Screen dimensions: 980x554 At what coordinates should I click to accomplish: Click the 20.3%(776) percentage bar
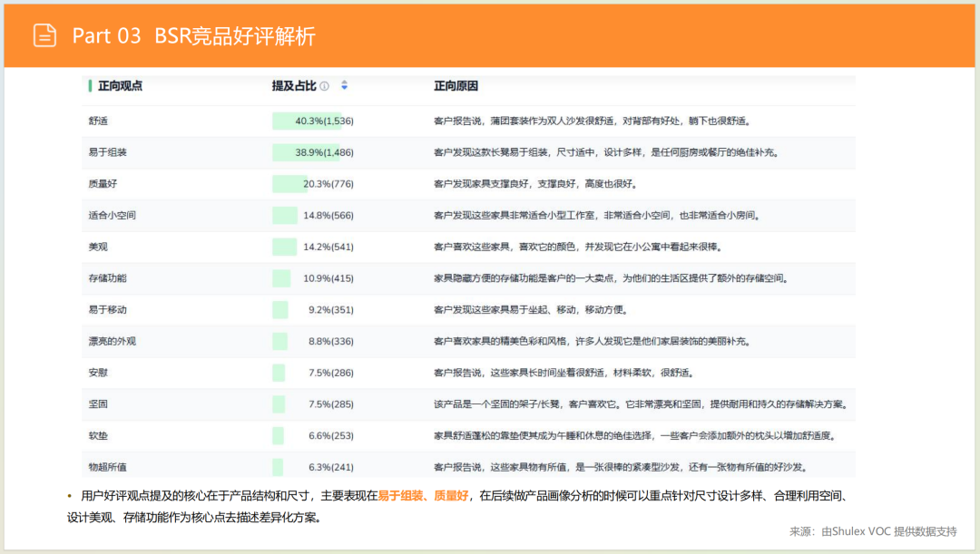pyautogui.click(x=289, y=184)
